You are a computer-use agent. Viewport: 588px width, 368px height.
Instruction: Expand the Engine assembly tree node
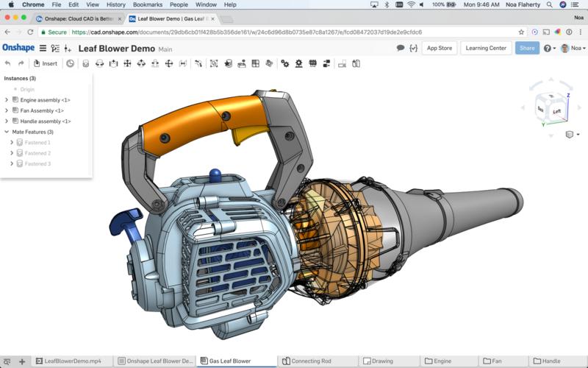[7, 99]
